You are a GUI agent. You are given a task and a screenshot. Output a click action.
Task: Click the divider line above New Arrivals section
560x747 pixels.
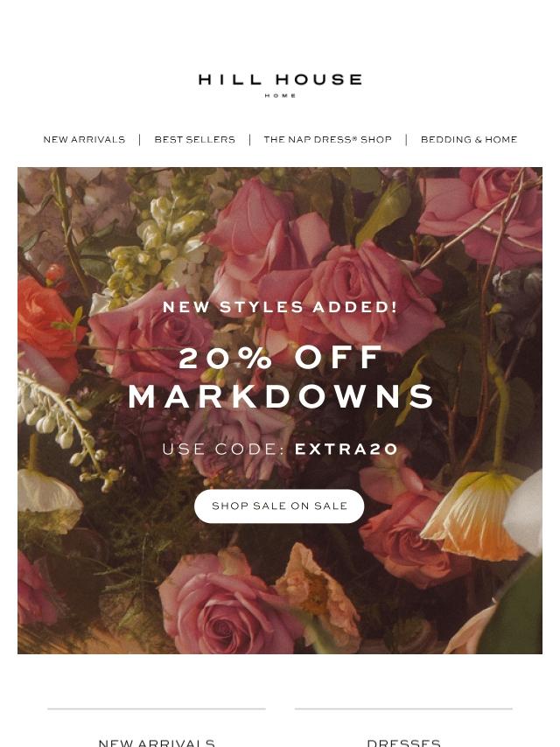[x=157, y=709]
